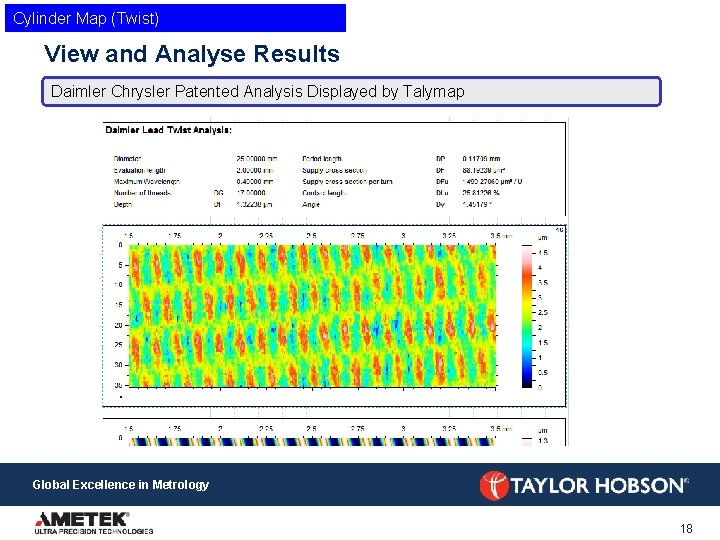The height and width of the screenshot is (540, 720).
Task: Click the Number of threads label
Action: click(142, 193)
